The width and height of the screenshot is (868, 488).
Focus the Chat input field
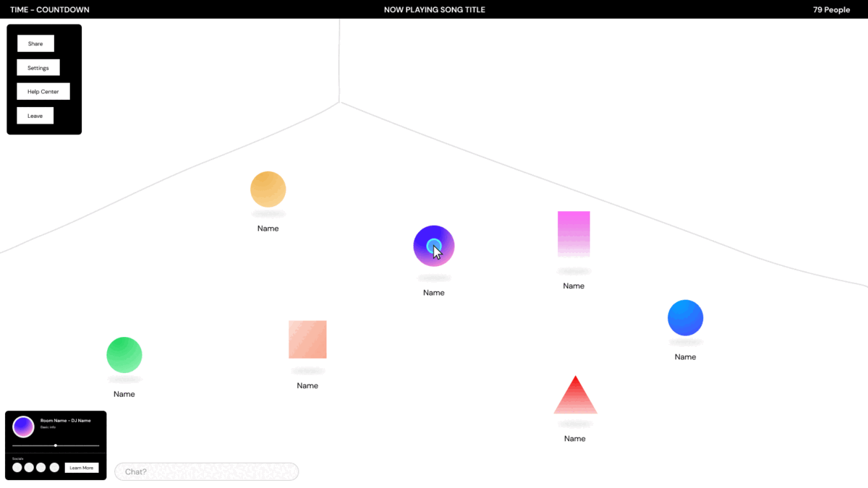(206, 471)
